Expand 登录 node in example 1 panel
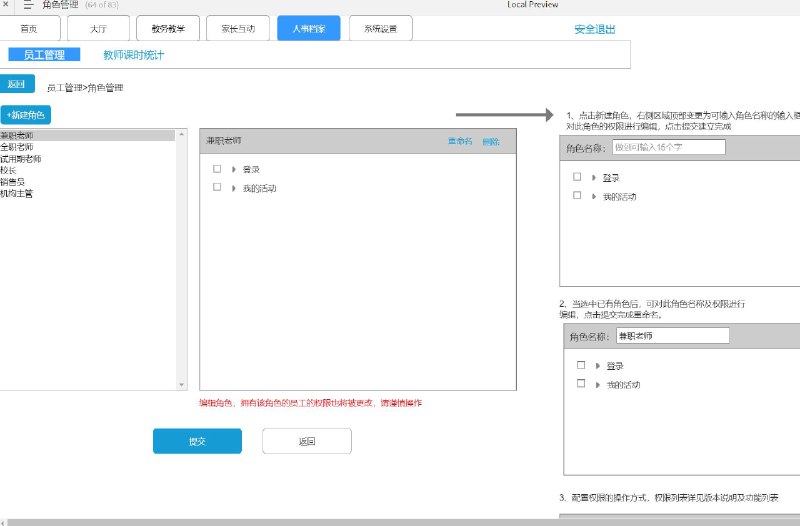800x526 pixels. tap(593, 178)
